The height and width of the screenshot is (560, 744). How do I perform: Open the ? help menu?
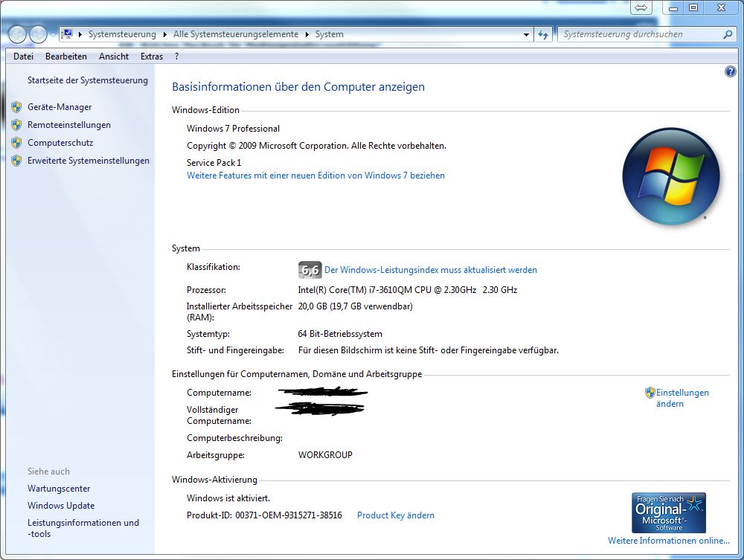(176, 57)
